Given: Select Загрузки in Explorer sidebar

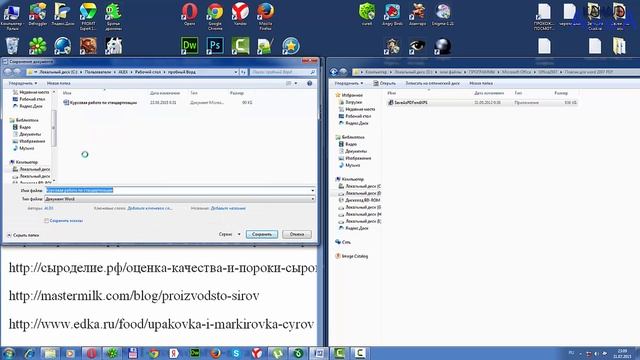Looking at the screenshot, I should [x=351, y=102].
